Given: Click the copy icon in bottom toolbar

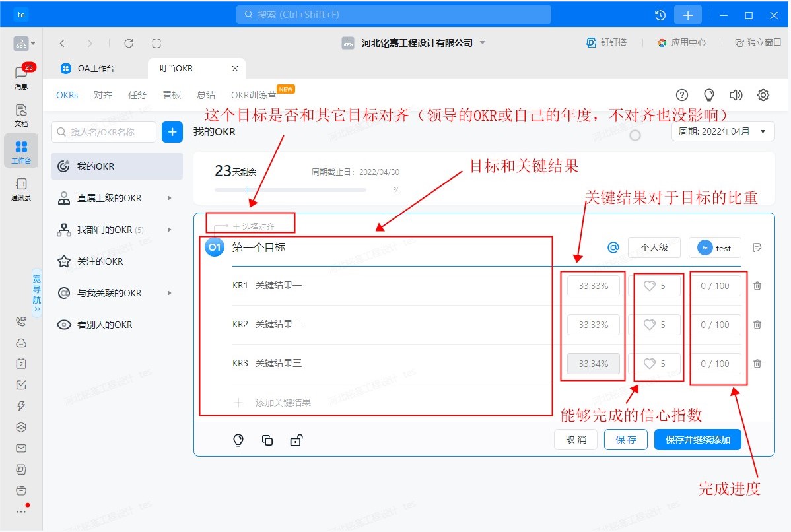Looking at the screenshot, I should pyautogui.click(x=267, y=440).
